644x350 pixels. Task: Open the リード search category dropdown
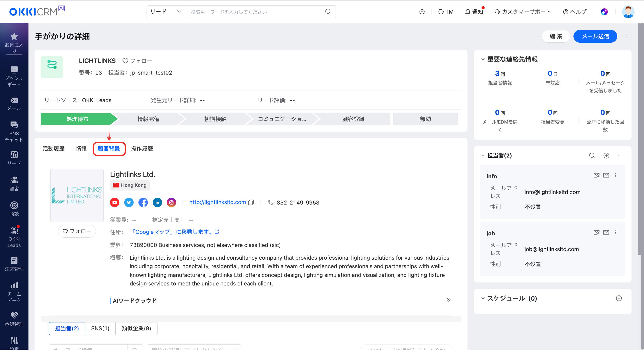tap(166, 12)
